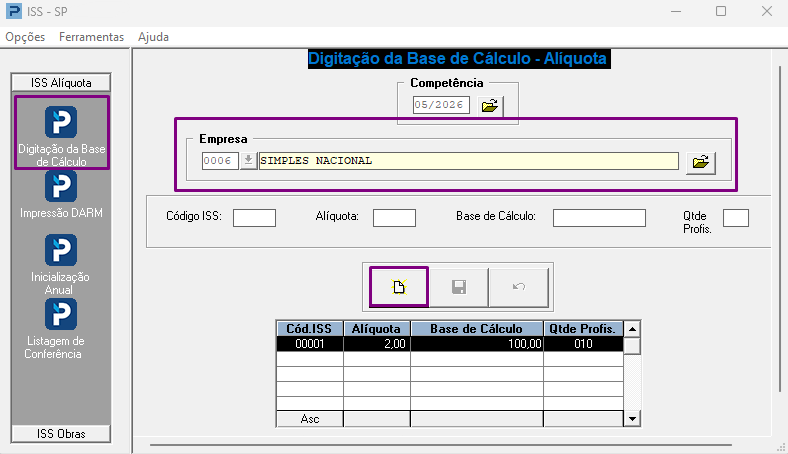The height and width of the screenshot is (454, 788).
Task: Close the ISS - SP window
Action: tap(766, 11)
